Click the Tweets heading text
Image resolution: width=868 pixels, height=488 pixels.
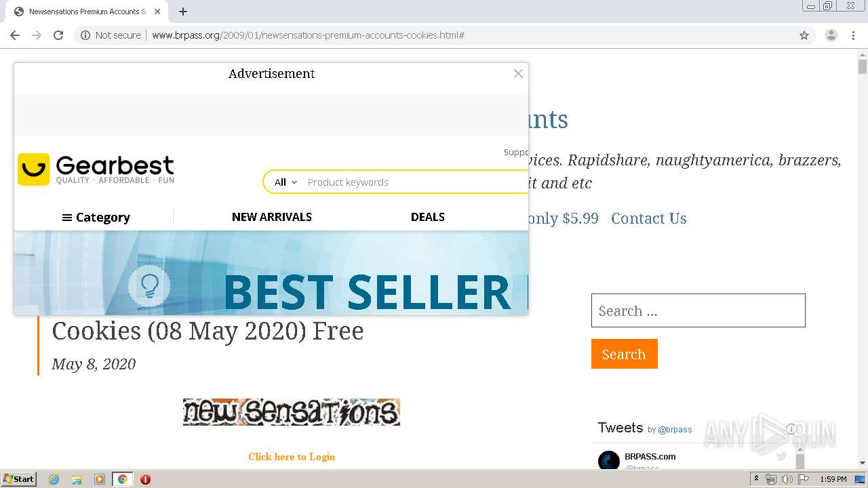tap(620, 428)
